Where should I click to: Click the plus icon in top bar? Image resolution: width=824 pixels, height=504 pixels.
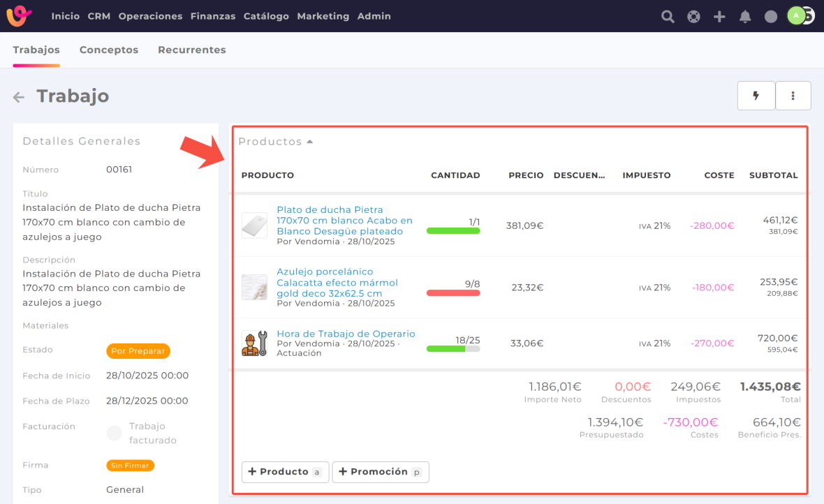pos(719,17)
